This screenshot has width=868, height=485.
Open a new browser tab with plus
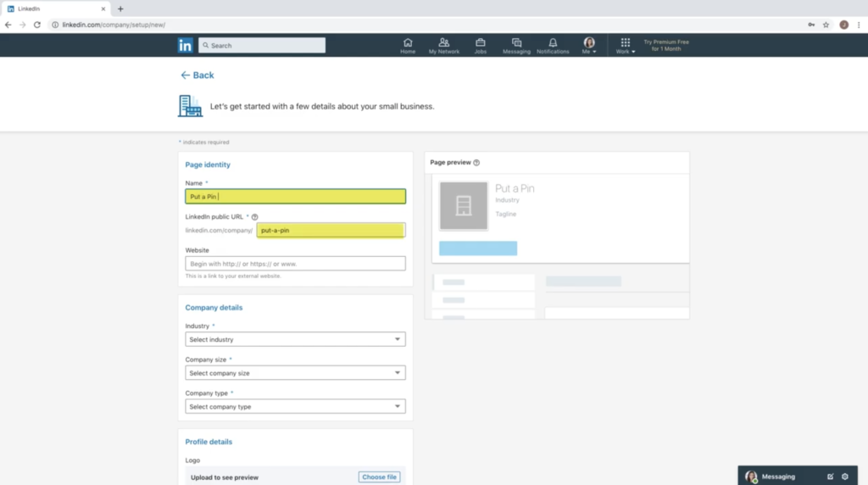click(x=120, y=8)
